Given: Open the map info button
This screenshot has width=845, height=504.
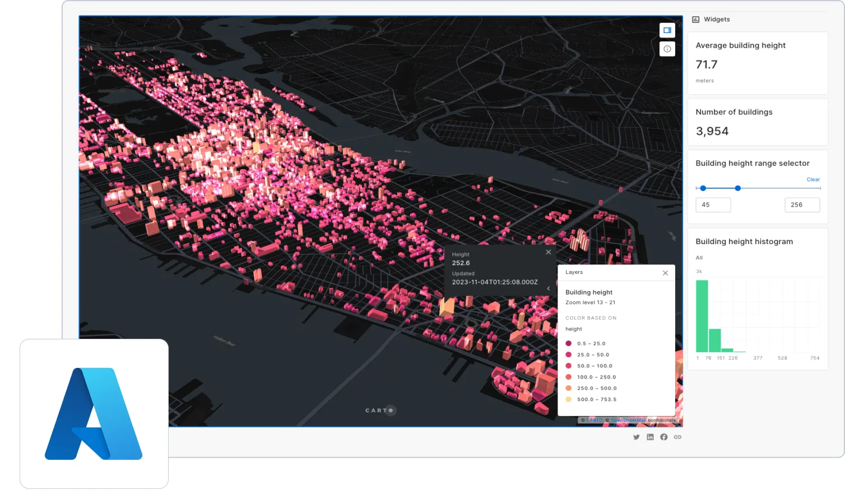Looking at the screenshot, I should click(x=667, y=49).
